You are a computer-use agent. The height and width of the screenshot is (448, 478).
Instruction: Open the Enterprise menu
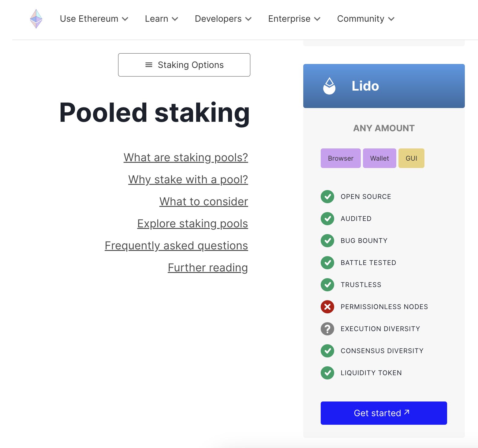click(294, 19)
